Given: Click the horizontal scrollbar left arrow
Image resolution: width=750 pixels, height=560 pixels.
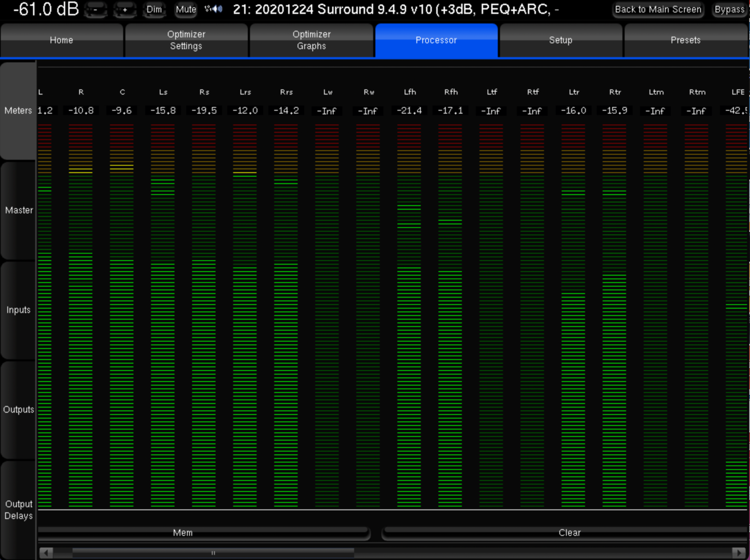Looking at the screenshot, I should 46,553.
